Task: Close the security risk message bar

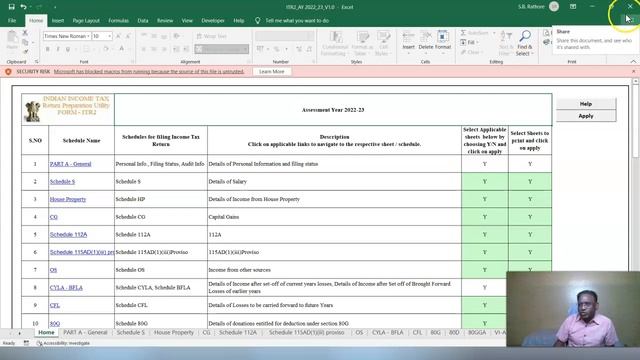Action: pos(633,71)
